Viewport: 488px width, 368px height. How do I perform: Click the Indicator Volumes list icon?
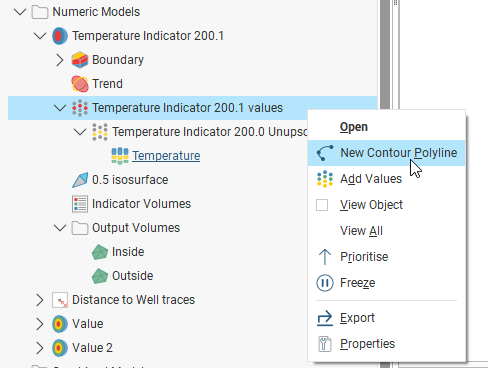point(80,204)
